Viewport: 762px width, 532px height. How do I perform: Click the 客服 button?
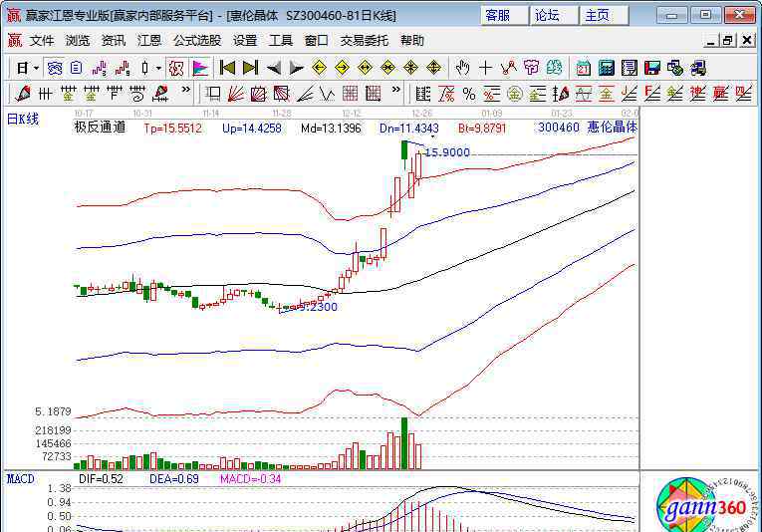pyautogui.click(x=498, y=15)
